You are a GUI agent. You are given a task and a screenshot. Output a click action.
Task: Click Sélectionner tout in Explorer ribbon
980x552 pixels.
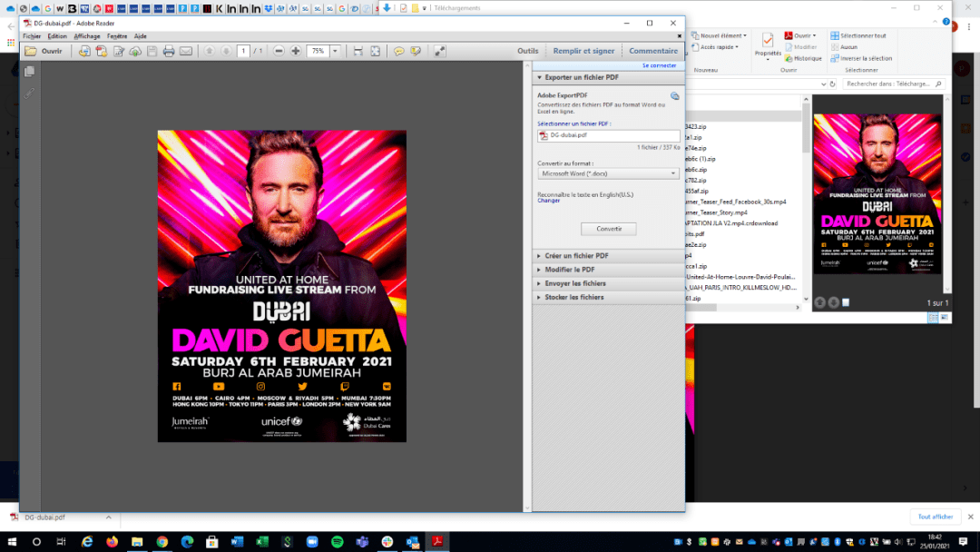pos(858,35)
